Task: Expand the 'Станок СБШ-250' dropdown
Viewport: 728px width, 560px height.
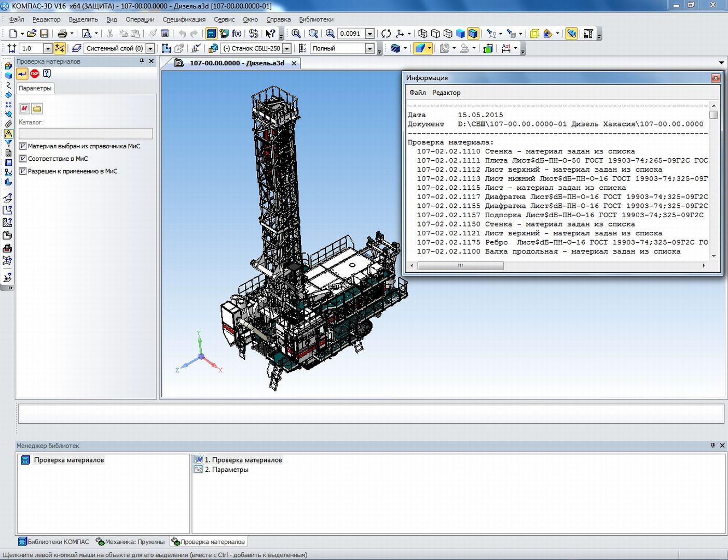Action: click(286, 48)
